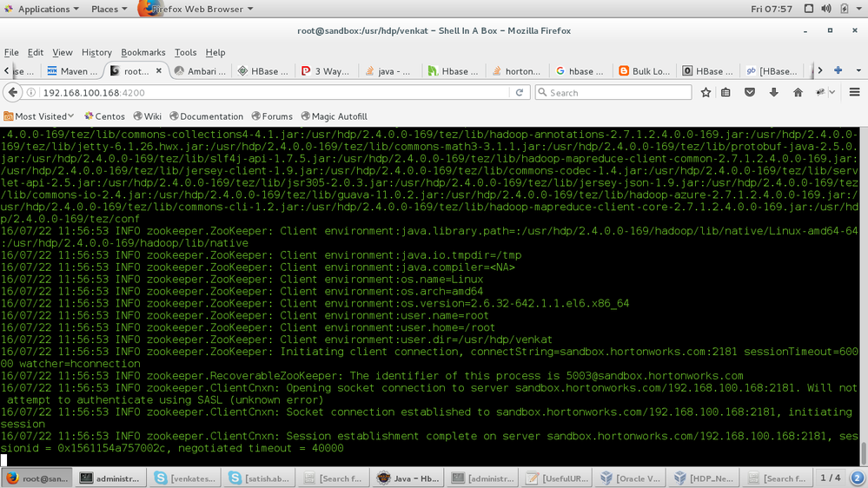Switch to the Bulk Lo... tab
The height and width of the screenshot is (488, 868).
coord(645,71)
